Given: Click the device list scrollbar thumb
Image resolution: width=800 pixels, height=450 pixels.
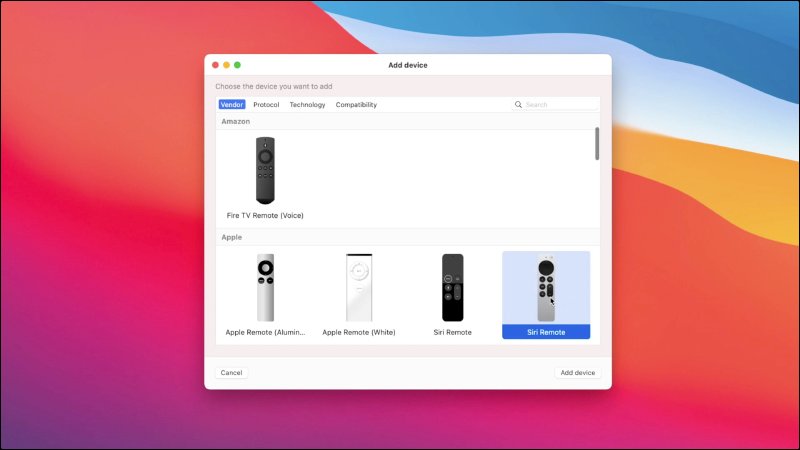Looking at the screenshot, I should [597, 144].
